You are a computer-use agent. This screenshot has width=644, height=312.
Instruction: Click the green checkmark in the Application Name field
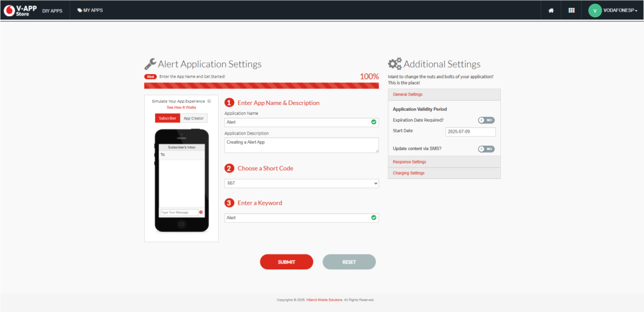(x=373, y=122)
